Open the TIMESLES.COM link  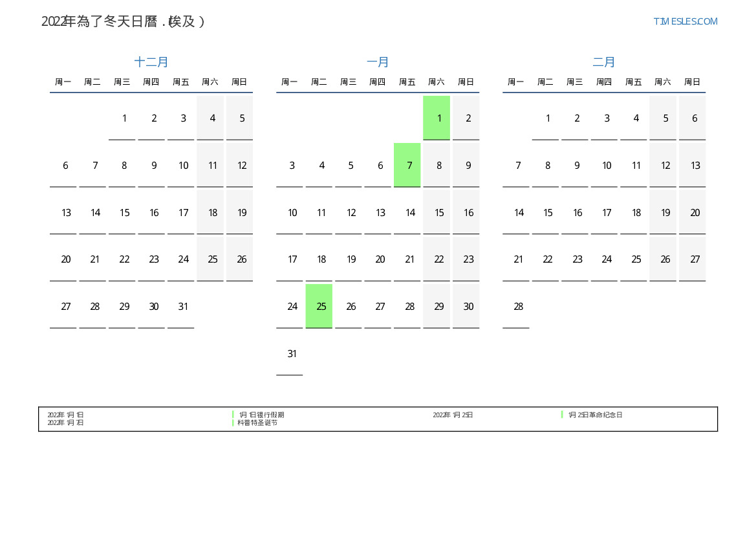685,21
